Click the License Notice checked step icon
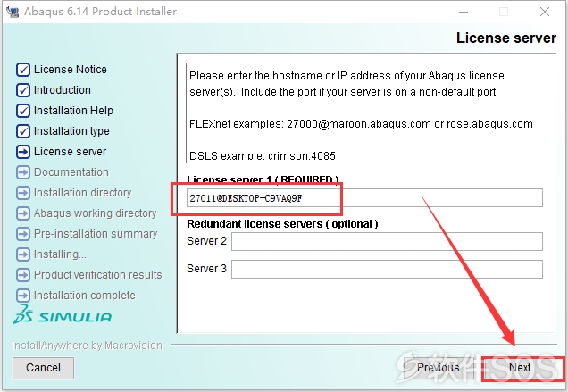 (x=23, y=70)
